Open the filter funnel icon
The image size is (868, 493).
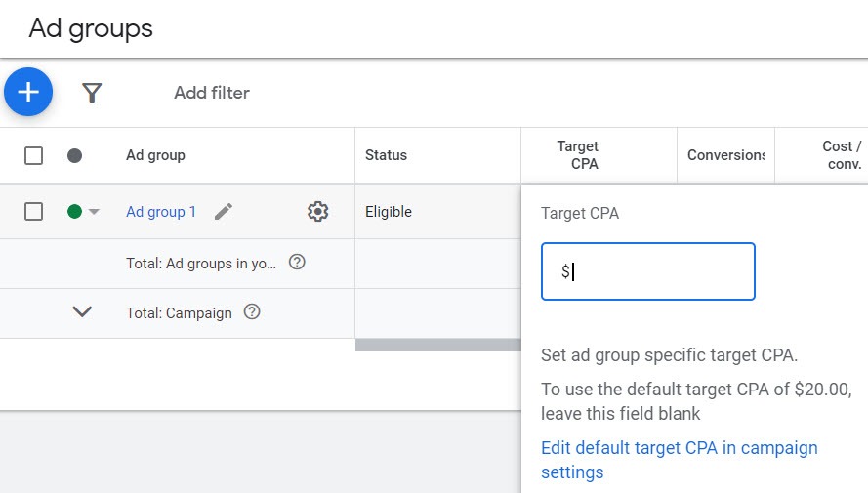pos(92,93)
